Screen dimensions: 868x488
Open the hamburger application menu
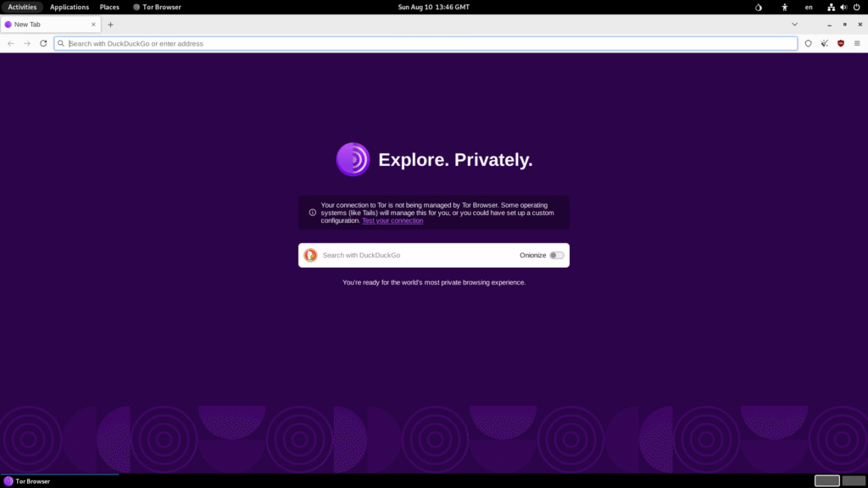click(x=856, y=43)
